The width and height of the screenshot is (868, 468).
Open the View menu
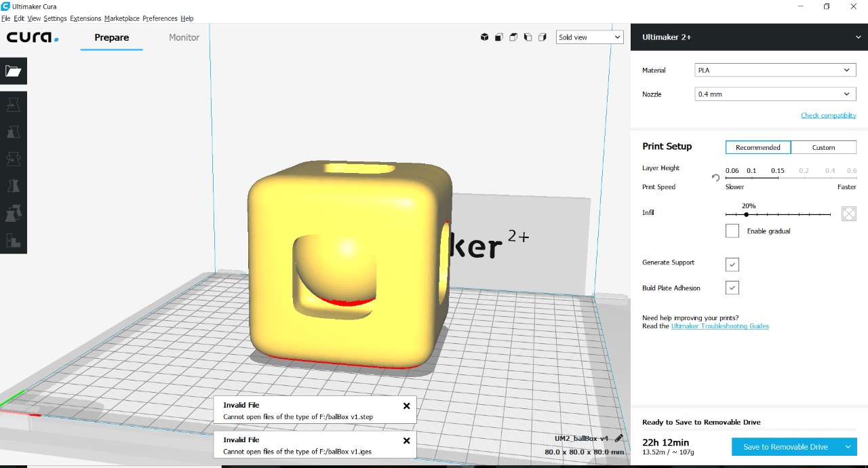(x=34, y=18)
